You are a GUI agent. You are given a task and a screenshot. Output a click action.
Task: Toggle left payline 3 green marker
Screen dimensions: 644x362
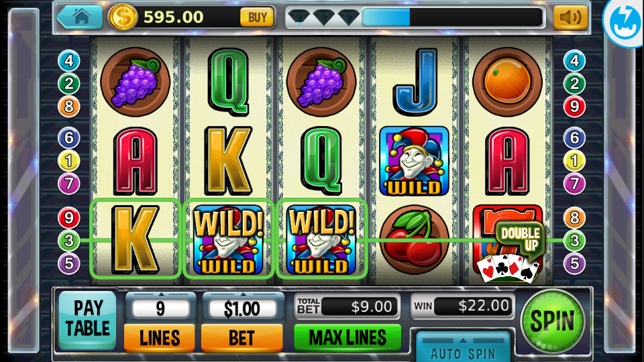click(x=68, y=241)
